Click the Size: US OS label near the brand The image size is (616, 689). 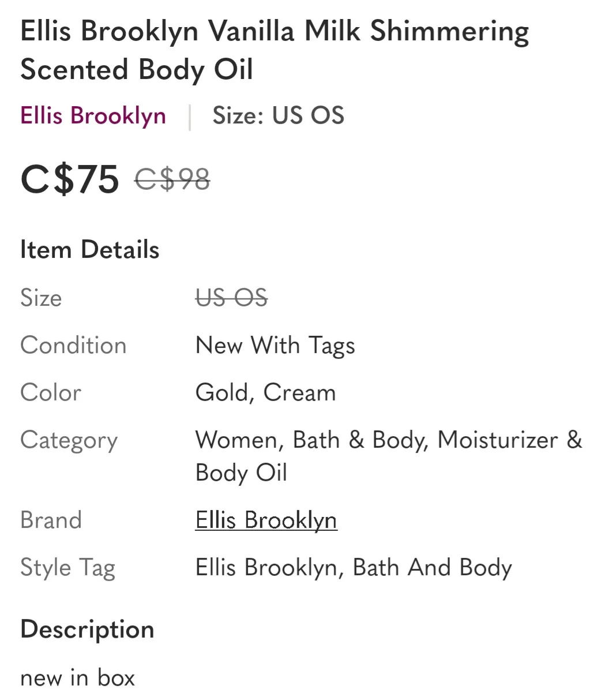pyautogui.click(x=278, y=115)
